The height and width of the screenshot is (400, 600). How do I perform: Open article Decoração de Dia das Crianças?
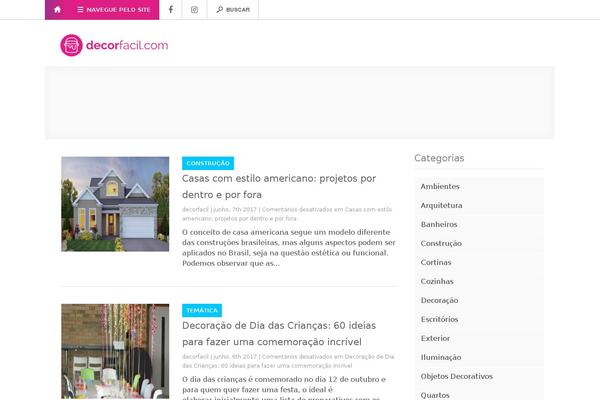click(x=279, y=333)
